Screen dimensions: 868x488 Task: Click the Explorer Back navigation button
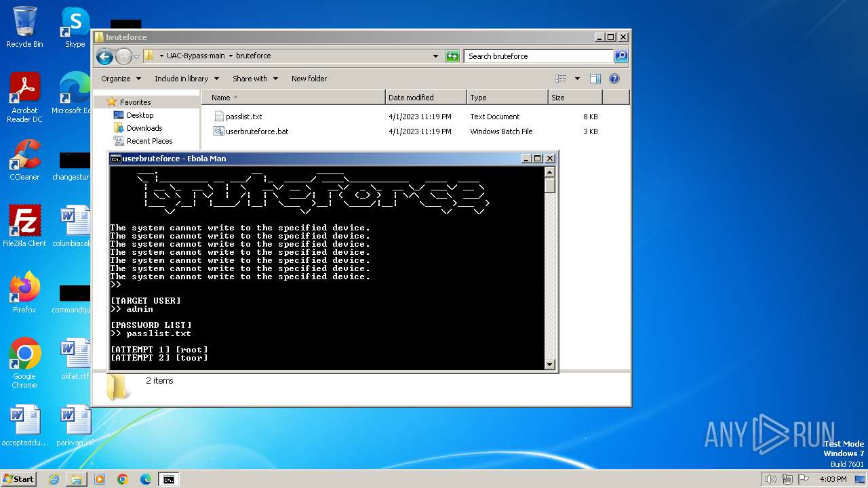click(104, 56)
